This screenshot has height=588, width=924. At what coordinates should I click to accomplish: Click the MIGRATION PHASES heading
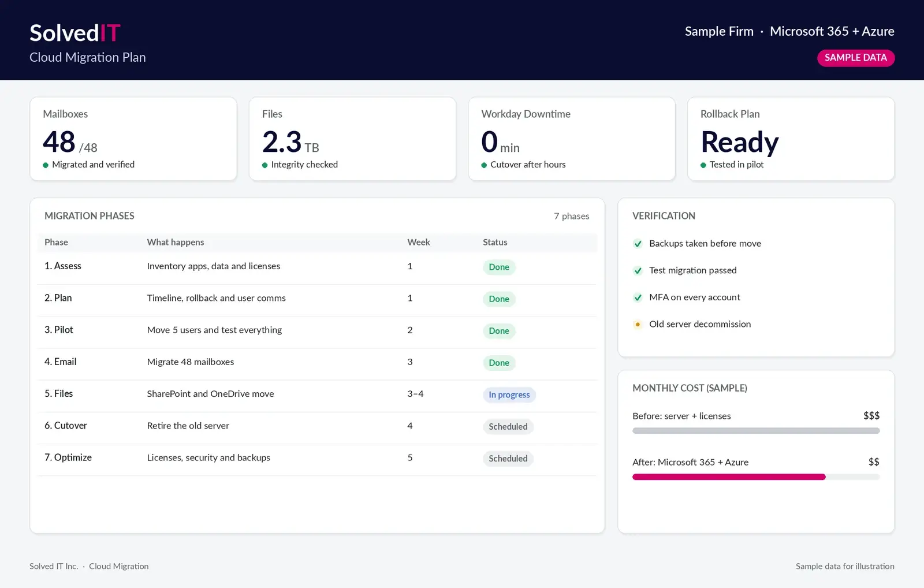[x=90, y=216]
